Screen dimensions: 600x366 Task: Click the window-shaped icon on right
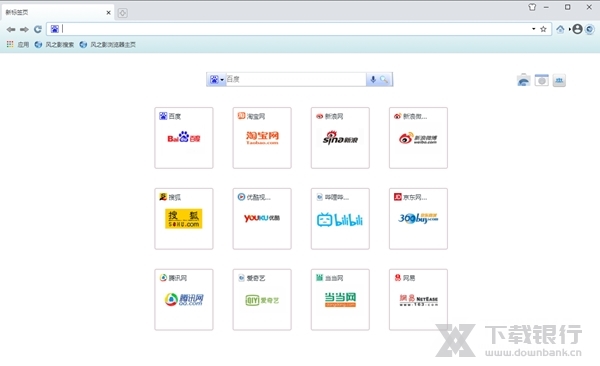[x=541, y=80]
